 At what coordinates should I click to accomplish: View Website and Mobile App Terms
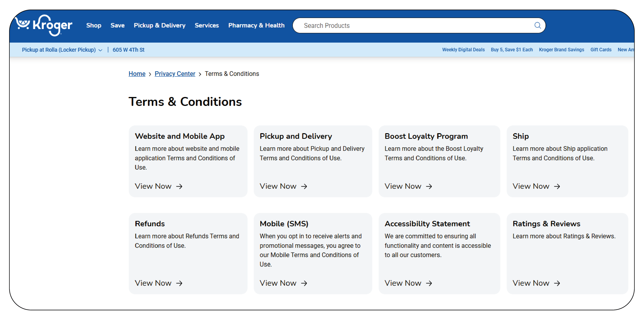point(159,186)
